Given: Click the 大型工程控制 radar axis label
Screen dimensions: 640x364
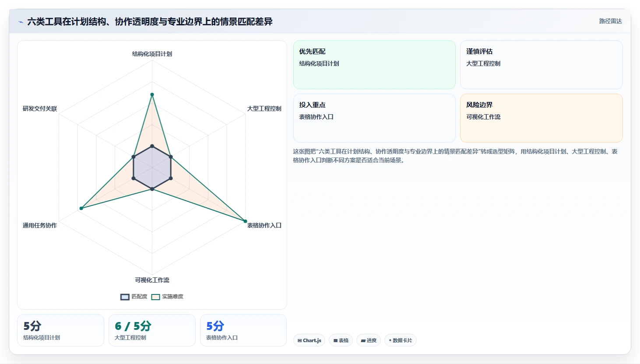Looking at the screenshot, I should click(264, 108).
